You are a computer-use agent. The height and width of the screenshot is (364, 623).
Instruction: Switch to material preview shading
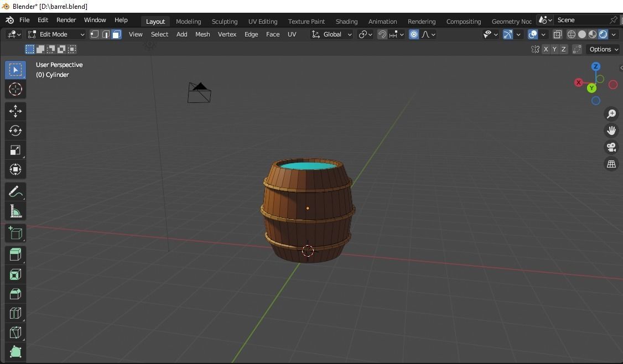tap(593, 34)
